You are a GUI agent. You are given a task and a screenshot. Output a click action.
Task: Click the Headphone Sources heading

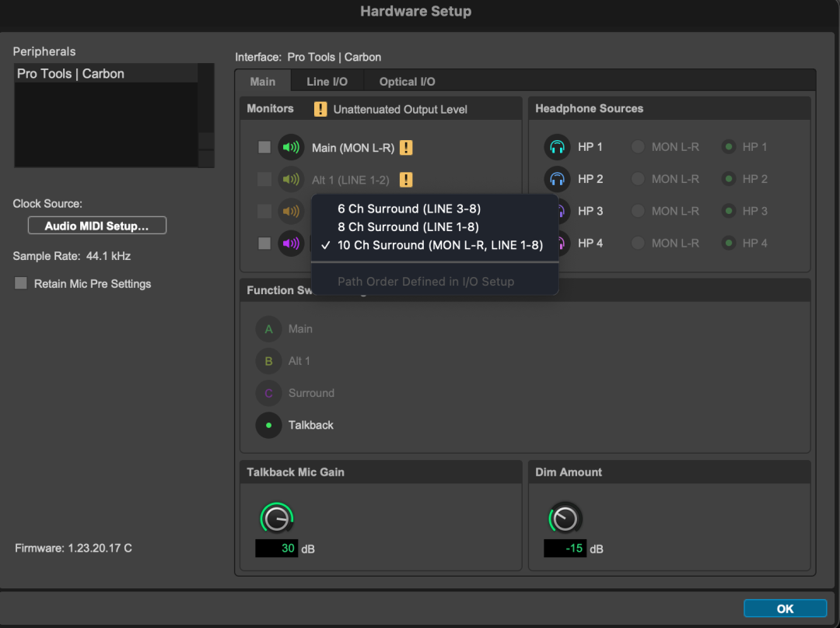pos(590,108)
